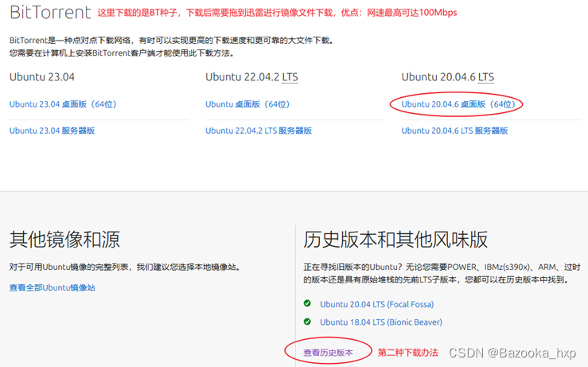Click the paragraph starting 正在寻找旧版本的Ubuntu
Screen dimensions: 588x367
point(442,274)
